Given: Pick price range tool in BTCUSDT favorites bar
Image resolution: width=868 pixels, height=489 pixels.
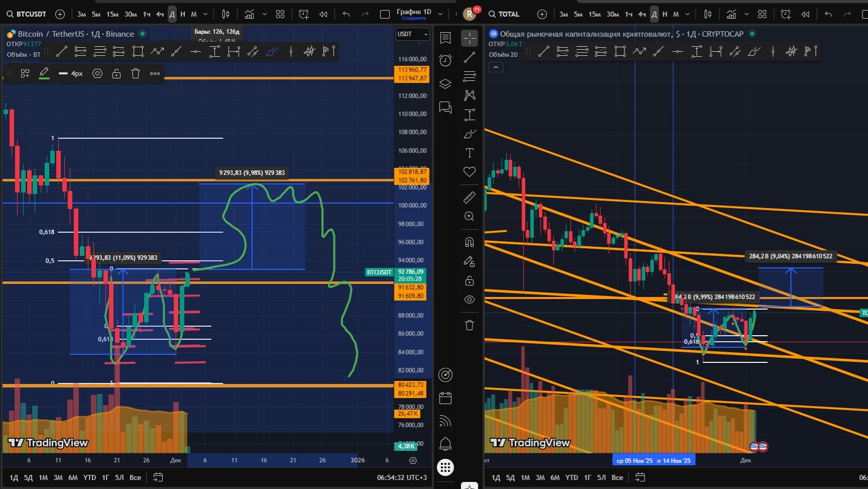Looking at the screenshot, I should (214, 51).
